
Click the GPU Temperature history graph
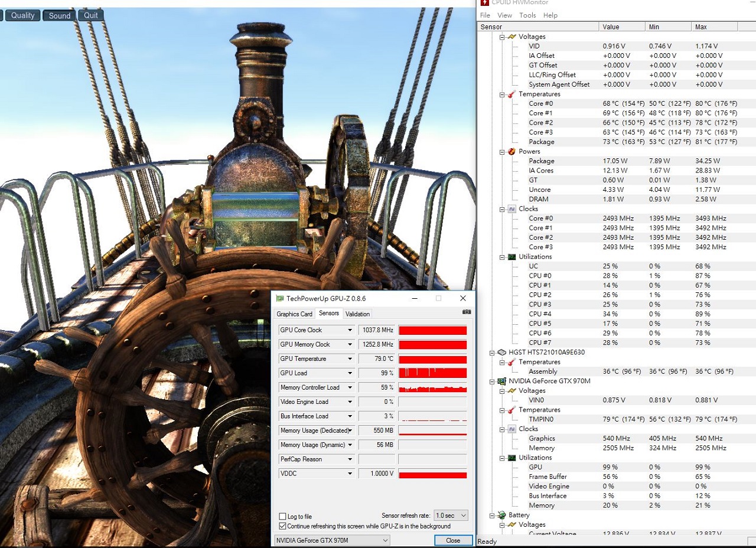point(432,359)
